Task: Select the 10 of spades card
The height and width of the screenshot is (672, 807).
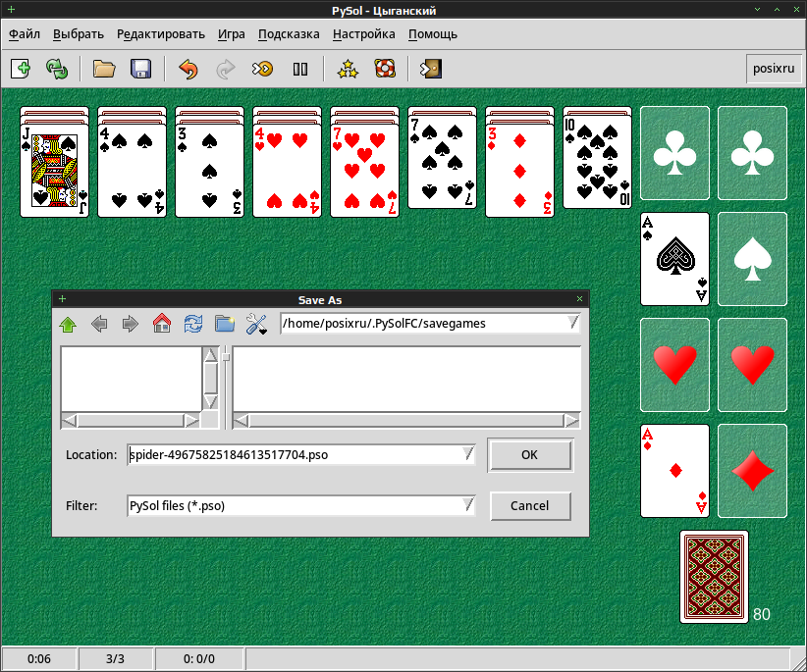Action: 597,162
